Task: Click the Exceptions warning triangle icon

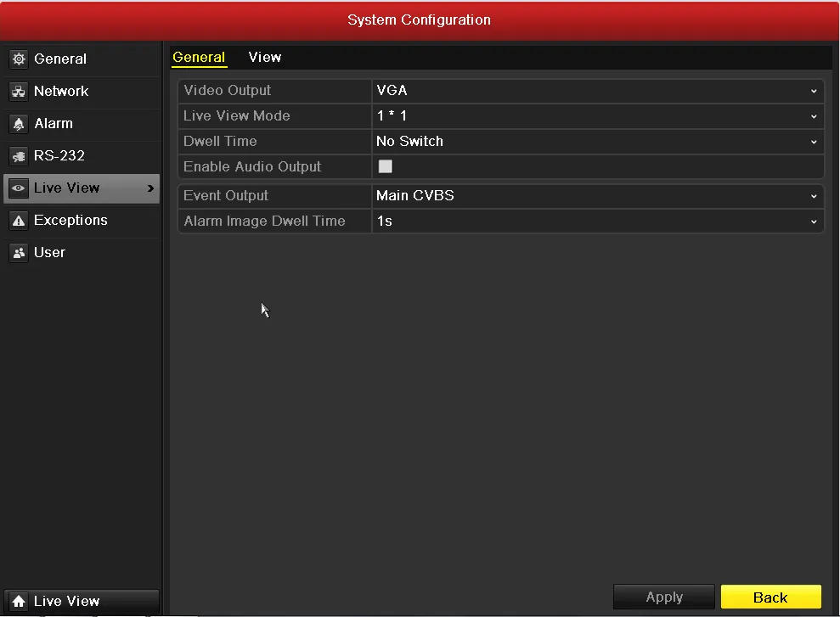Action: [x=19, y=221]
